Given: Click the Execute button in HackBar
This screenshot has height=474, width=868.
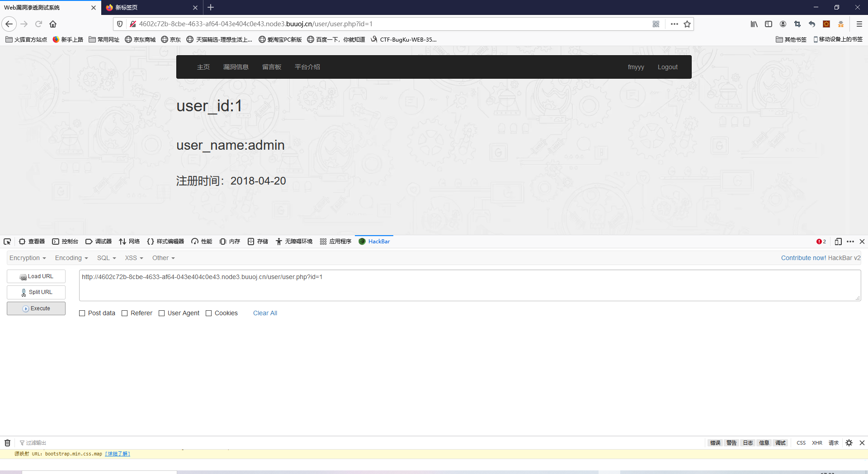Looking at the screenshot, I should [x=36, y=308].
